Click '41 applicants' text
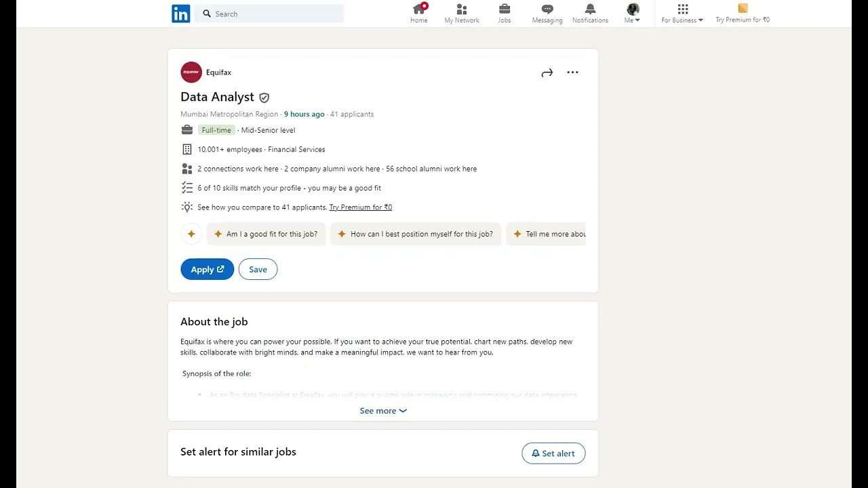The image size is (868, 488). [x=352, y=114]
